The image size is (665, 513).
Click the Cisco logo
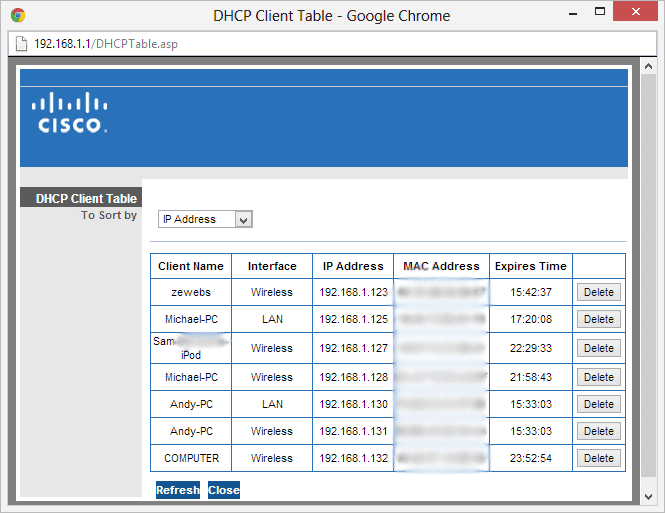click(x=69, y=113)
